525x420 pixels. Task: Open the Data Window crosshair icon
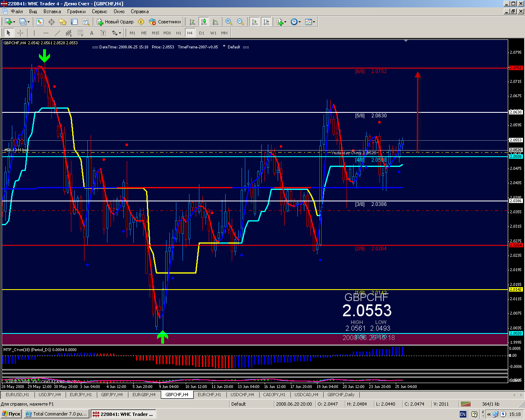[51, 22]
